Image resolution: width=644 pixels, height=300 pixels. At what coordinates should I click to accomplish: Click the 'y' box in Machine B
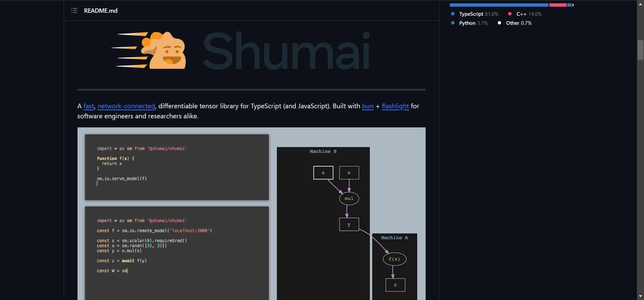[349, 225]
